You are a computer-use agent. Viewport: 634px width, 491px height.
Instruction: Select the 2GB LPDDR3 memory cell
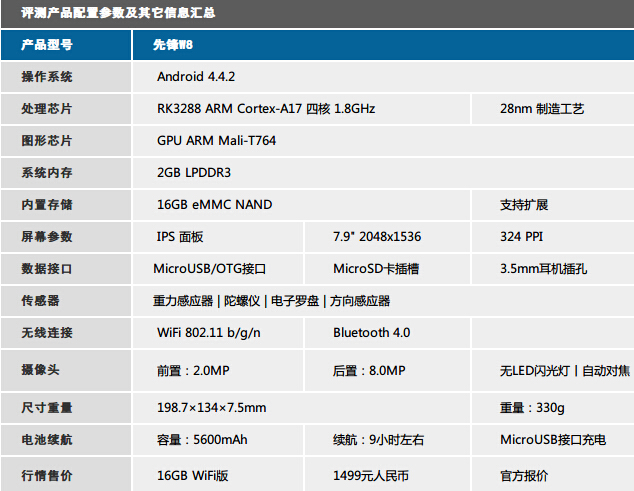tap(194, 173)
